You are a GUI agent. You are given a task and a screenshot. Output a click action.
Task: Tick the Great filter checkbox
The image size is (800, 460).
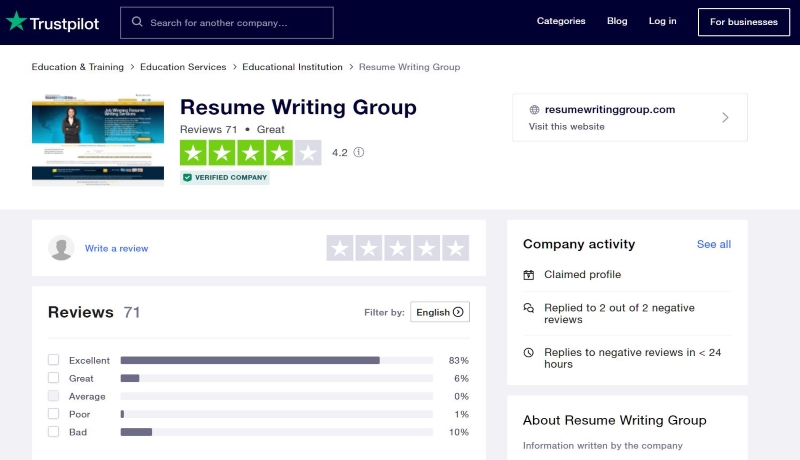[54, 378]
